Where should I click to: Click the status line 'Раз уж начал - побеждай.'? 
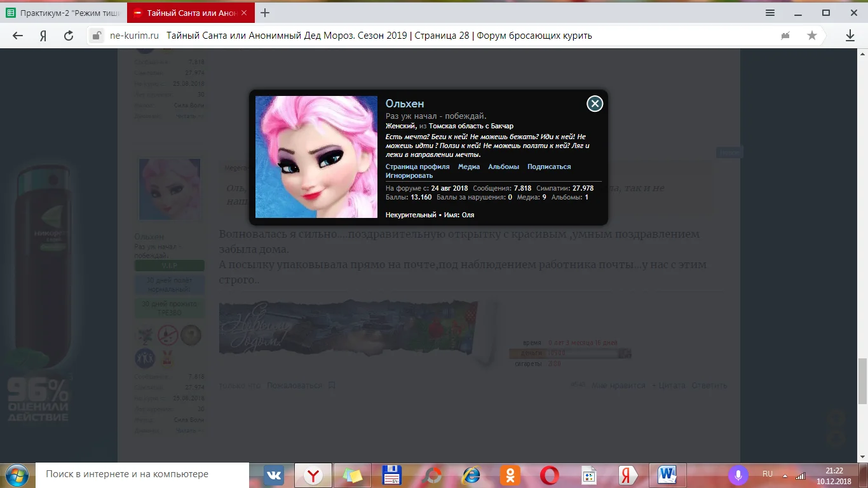tap(436, 116)
